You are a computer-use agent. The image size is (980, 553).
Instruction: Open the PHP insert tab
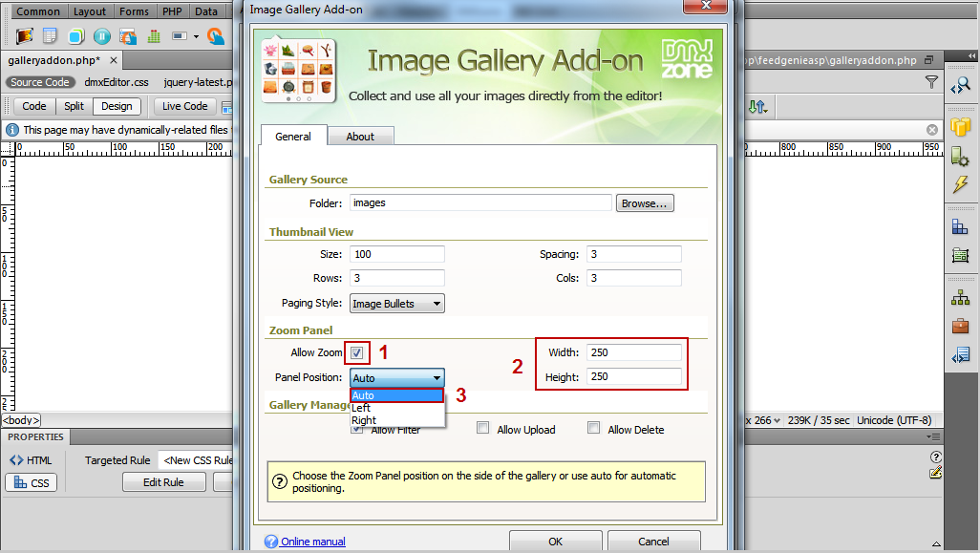pyautogui.click(x=173, y=11)
